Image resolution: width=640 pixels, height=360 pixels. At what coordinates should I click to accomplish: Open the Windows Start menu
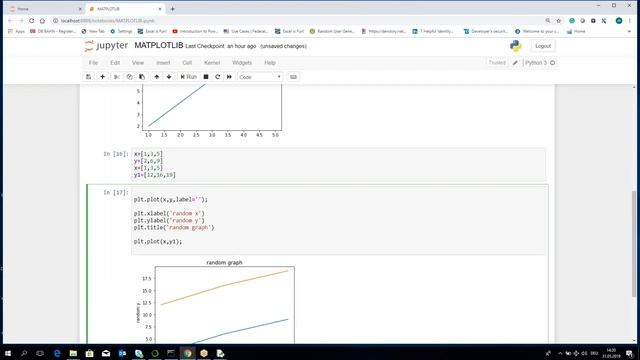pyautogui.click(x=8, y=353)
